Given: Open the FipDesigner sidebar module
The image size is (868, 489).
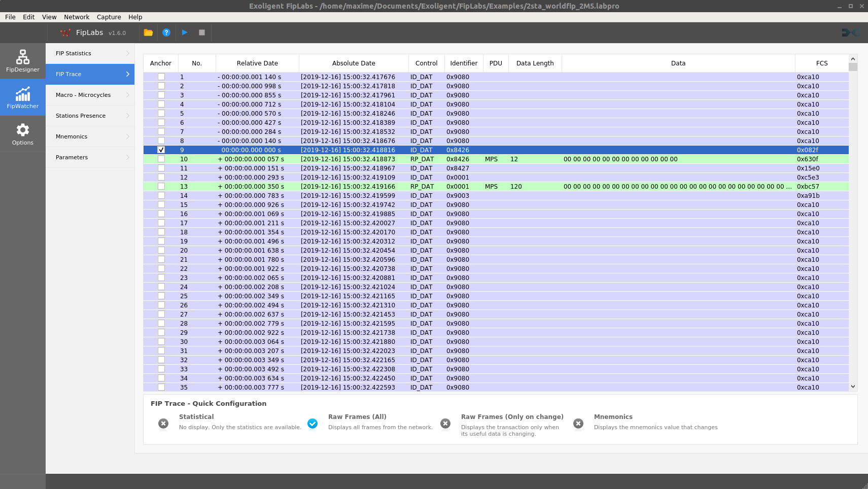Looking at the screenshot, I should click(23, 61).
